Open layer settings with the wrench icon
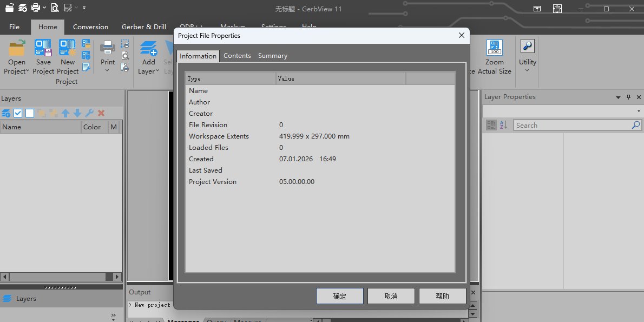The image size is (644, 322). (x=89, y=113)
